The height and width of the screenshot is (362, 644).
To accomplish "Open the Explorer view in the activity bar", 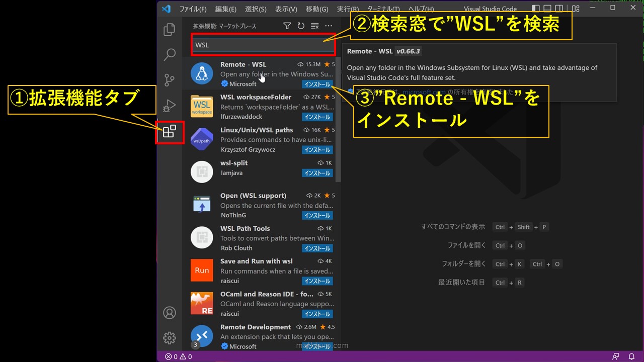I will pyautogui.click(x=170, y=30).
